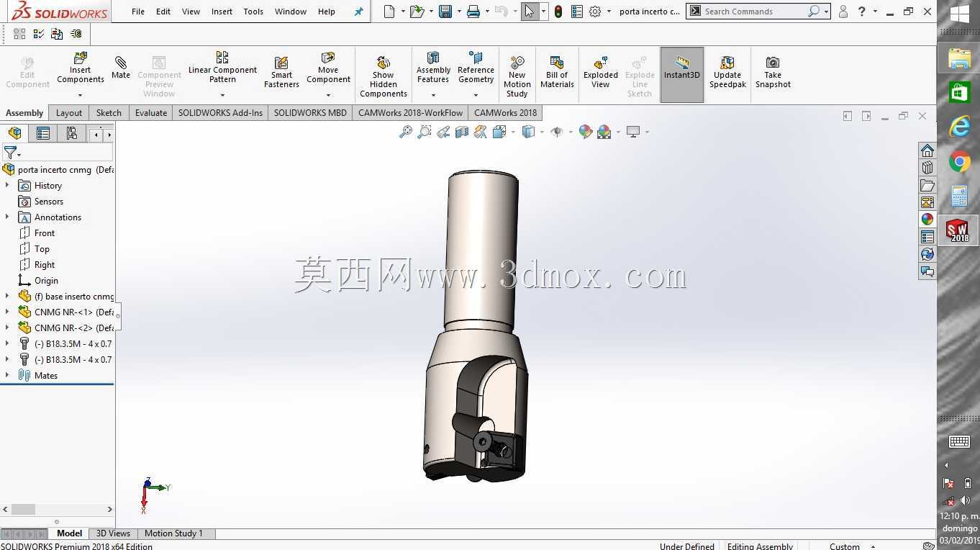The height and width of the screenshot is (550, 980).
Task: Activate the Move Component tool
Action: tap(328, 68)
